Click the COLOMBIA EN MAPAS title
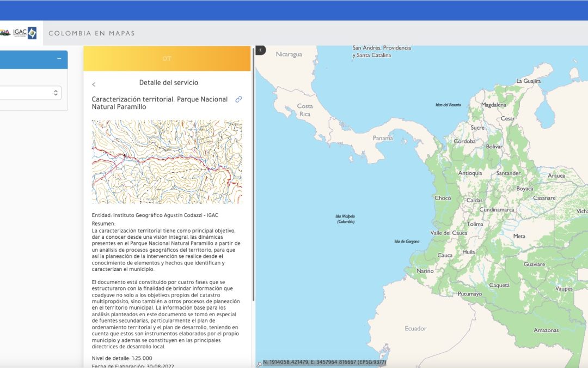The width and height of the screenshot is (588, 368). 91,33
